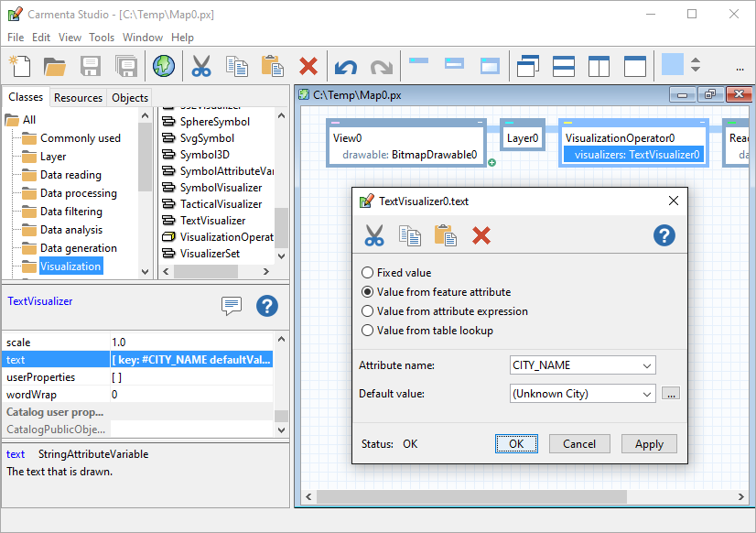Click the red Delete X in main toolbar
Screen dimensions: 756x533
coord(308,66)
